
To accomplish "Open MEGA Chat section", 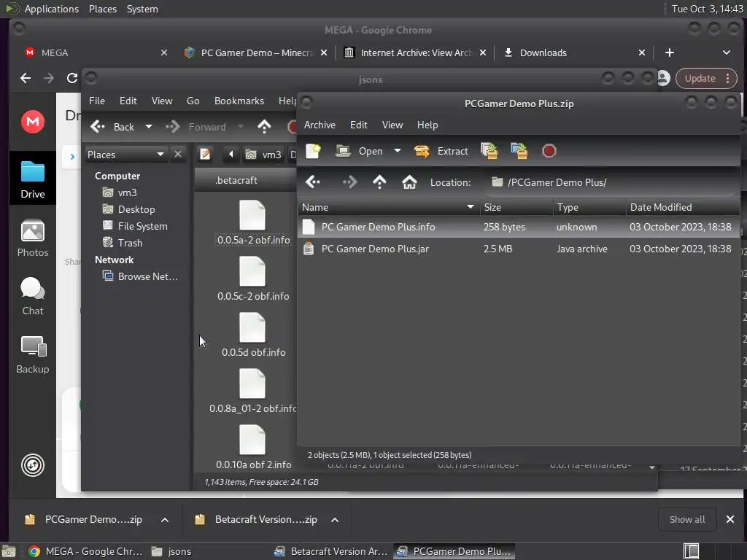I will [x=32, y=296].
